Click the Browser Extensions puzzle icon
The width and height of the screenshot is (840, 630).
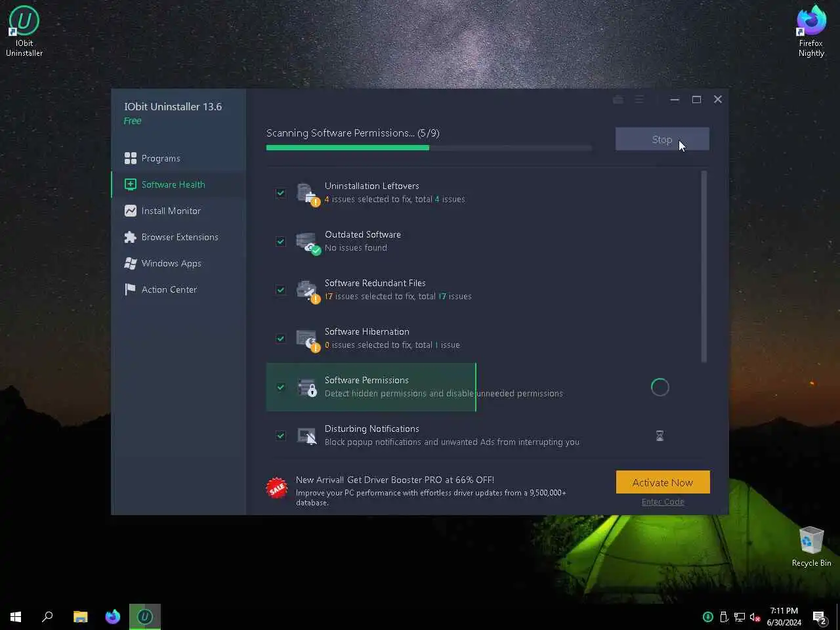pyautogui.click(x=131, y=237)
